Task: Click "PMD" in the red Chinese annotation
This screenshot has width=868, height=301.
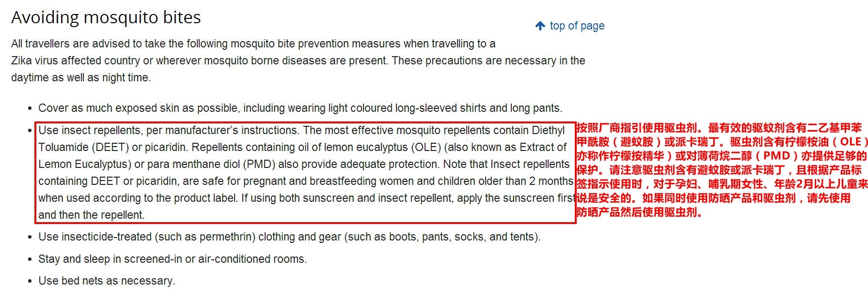Action: pos(776,156)
